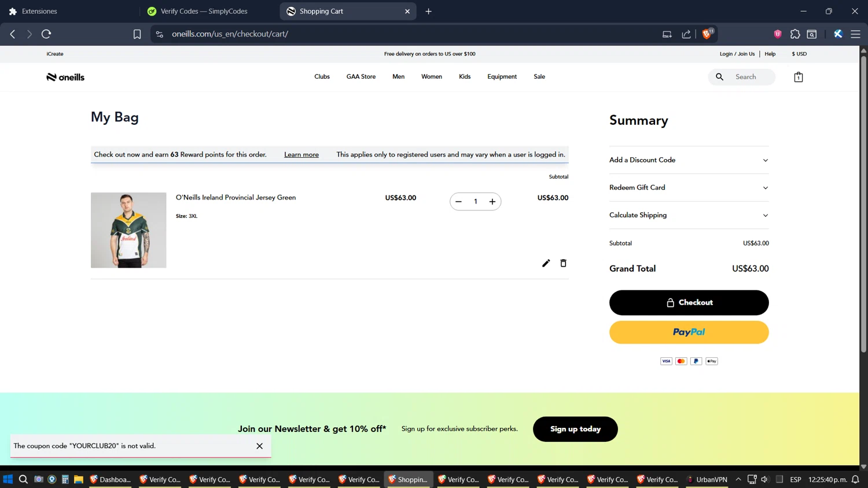Expand Calculate Shipping section

tap(689, 215)
